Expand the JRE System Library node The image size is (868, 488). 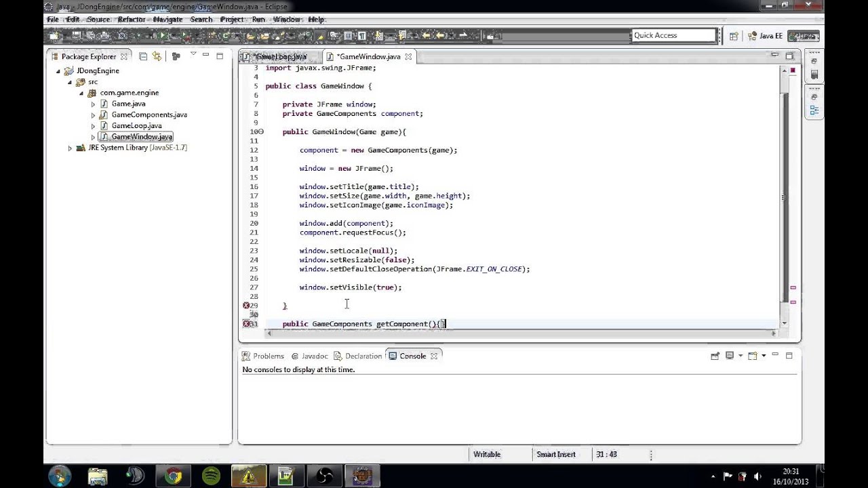[70, 148]
